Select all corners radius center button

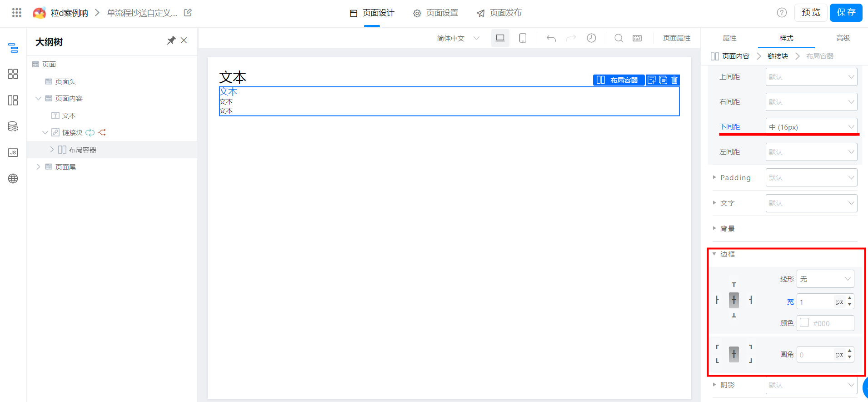734,354
